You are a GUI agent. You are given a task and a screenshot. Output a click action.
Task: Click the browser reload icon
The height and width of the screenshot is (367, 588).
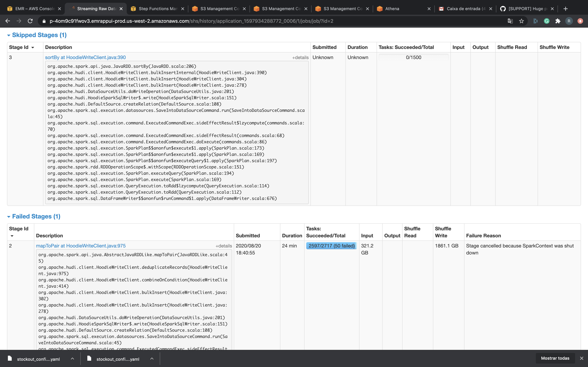coord(30,21)
